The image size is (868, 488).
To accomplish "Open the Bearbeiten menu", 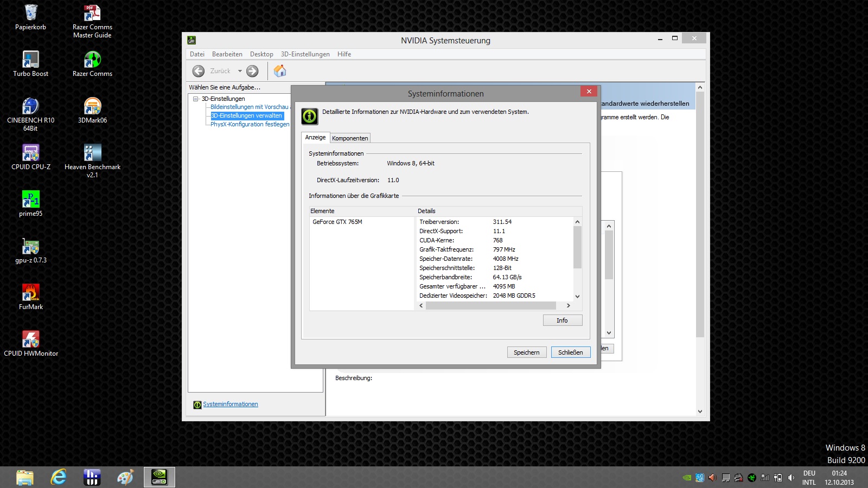I will (x=227, y=54).
